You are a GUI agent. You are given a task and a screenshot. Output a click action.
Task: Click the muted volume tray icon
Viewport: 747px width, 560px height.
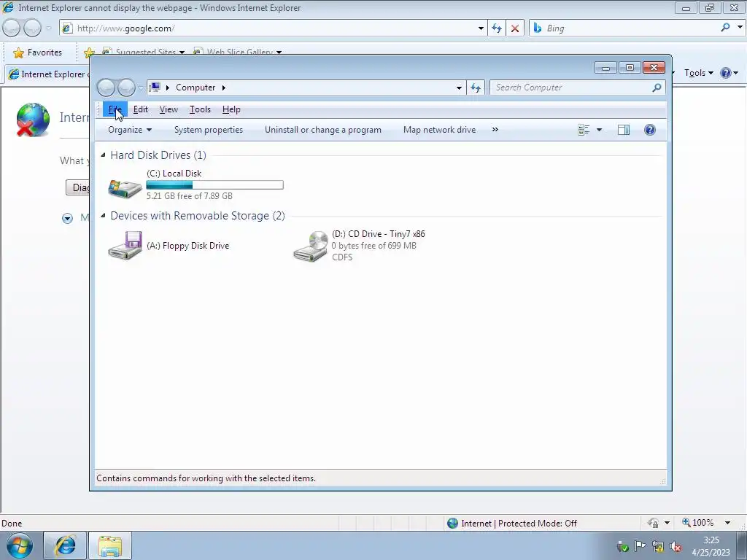pyautogui.click(x=675, y=547)
